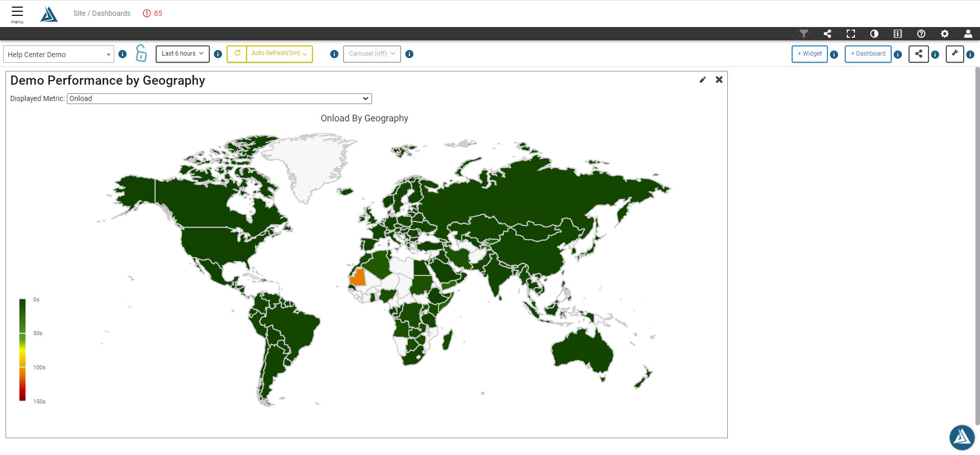This screenshot has width=980, height=455.
Task: Click the share icon in dark bar
Action: (x=827, y=34)
